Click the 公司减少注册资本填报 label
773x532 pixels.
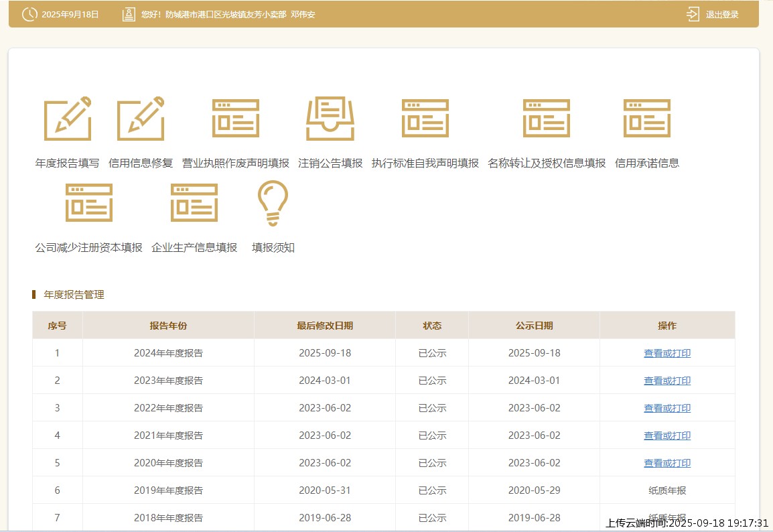point(88,247)
